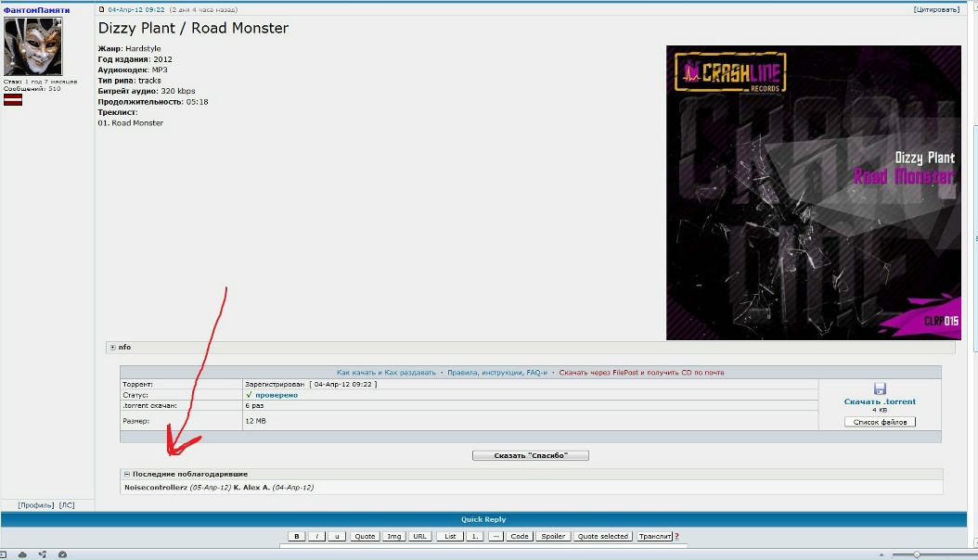This screenshot has width=978, height=560.
Task: Collapse the Последние поблагодарившие section
Action: [127, 474]
